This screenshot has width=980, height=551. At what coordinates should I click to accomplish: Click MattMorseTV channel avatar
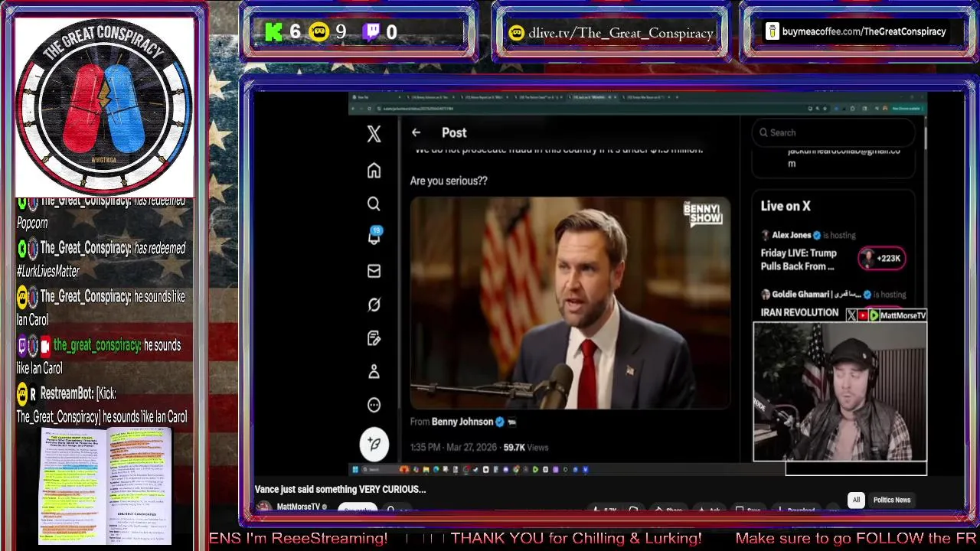click(263, 507)
